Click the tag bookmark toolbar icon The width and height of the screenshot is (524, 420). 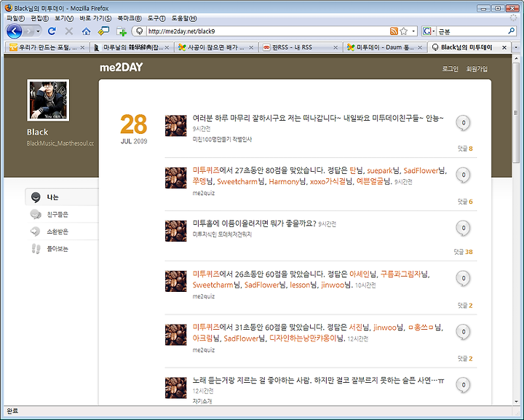tap(103, 31)
